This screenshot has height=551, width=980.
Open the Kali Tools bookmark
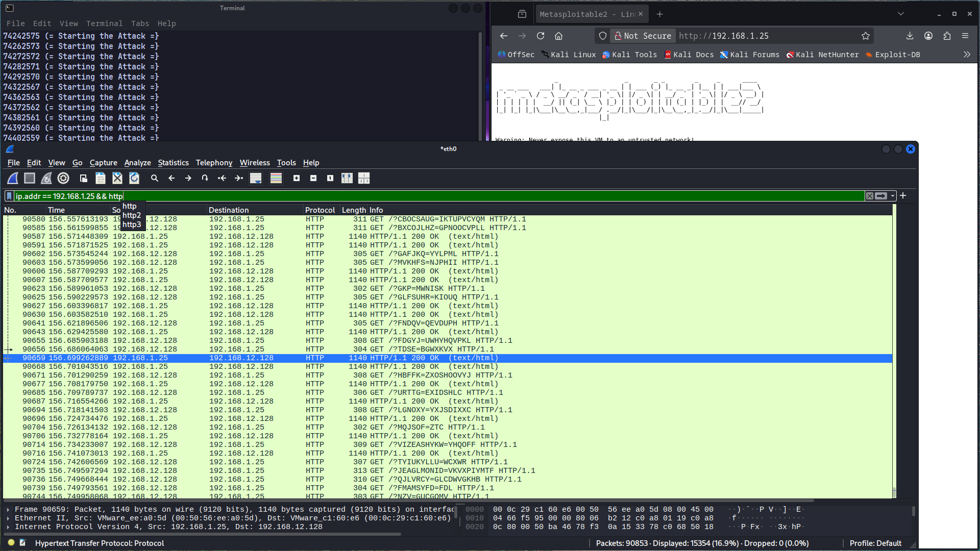[629, 55]
